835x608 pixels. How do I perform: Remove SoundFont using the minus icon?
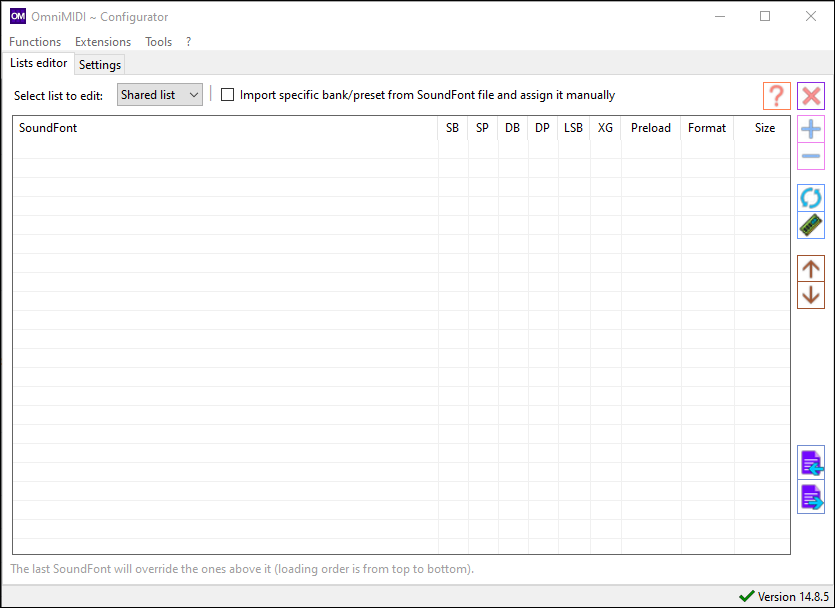[811, 156]
